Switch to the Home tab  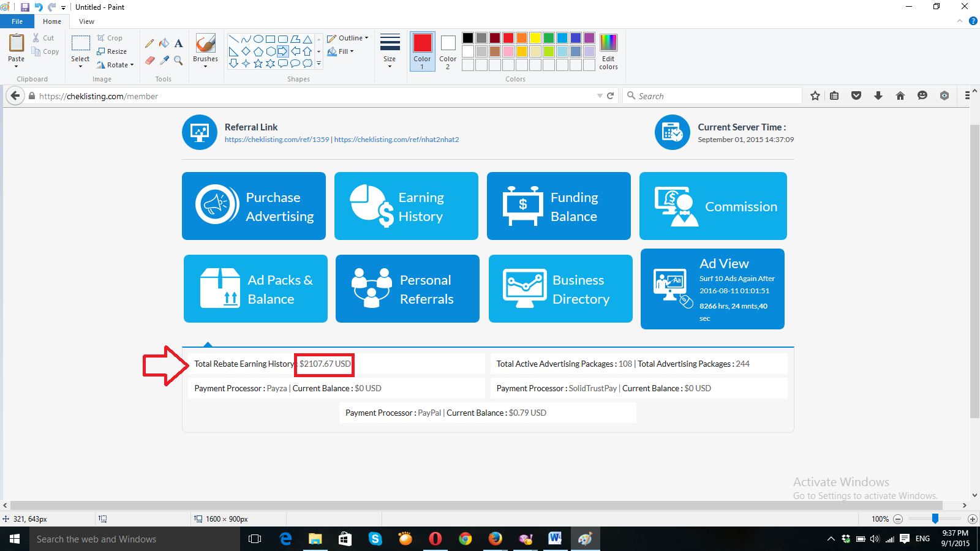[x=52, y=21]
